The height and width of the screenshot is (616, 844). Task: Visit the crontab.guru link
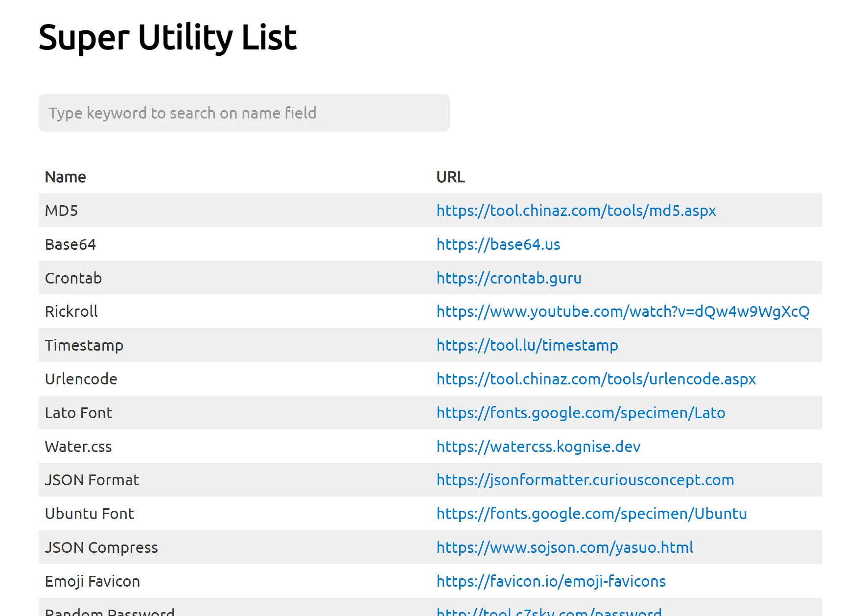point(509,278)
